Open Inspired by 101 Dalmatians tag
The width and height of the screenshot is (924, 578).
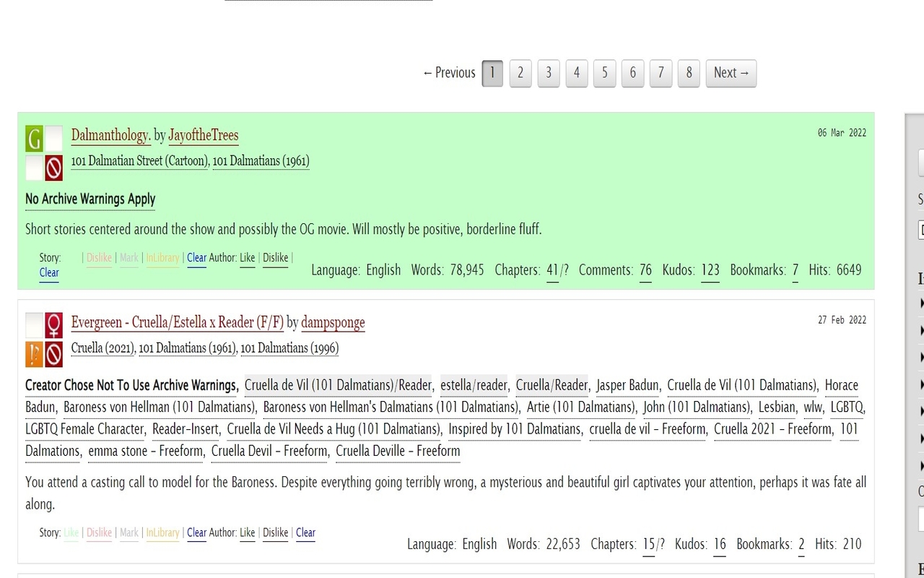pos(515,429)
